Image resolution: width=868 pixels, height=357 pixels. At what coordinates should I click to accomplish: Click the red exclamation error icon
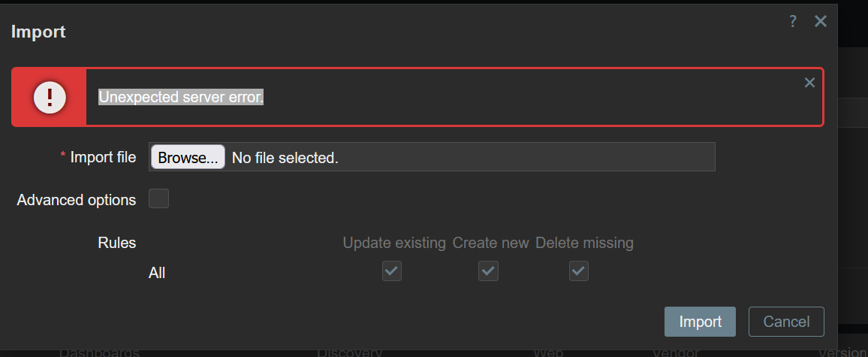click(x=50, y=97)
